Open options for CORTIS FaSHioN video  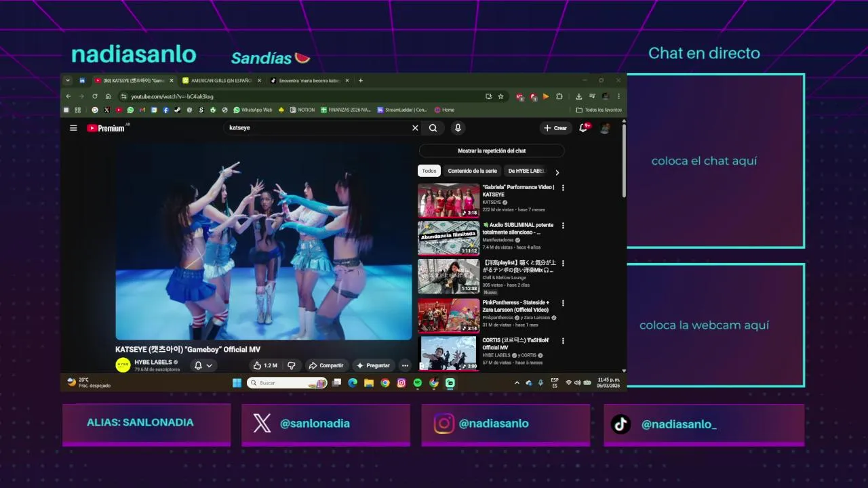click(x=563, y=341)
